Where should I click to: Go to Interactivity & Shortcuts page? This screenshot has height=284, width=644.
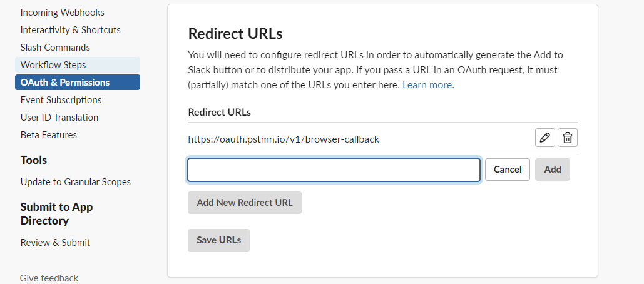(x=71, y=30)
